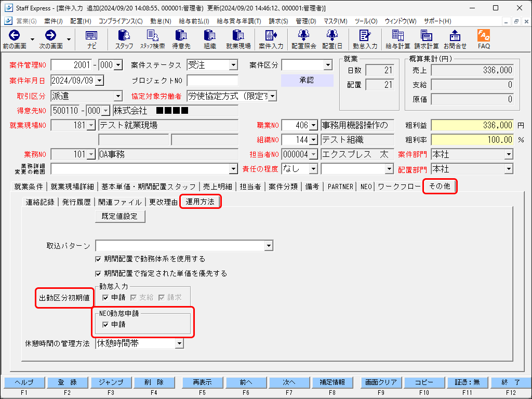532x399 pixels.
Task: Open the 職業NO dropdown
Action: coord(313,126)
